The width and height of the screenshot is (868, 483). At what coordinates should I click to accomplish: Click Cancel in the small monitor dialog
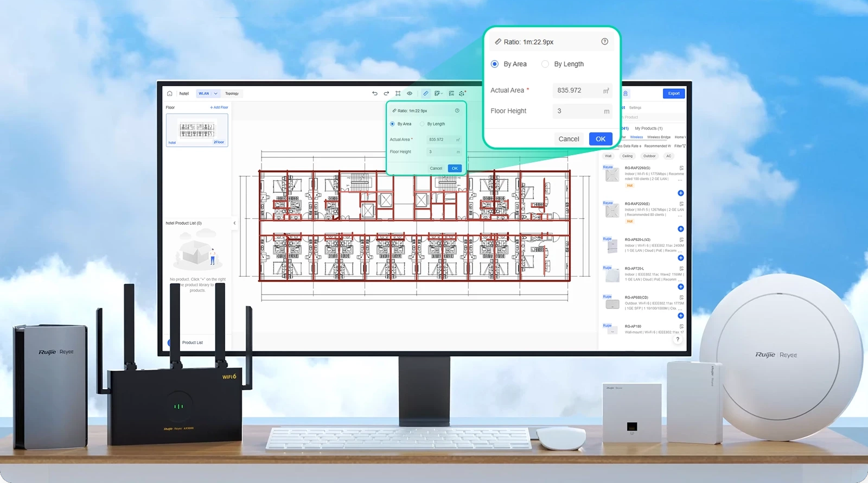coord(436,168)
